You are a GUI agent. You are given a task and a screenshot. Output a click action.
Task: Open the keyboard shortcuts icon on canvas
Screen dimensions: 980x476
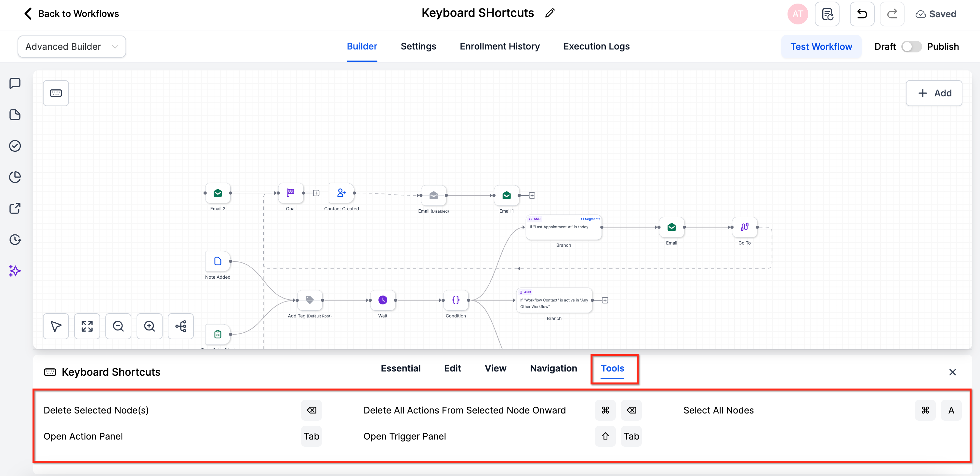coord(56,93)
